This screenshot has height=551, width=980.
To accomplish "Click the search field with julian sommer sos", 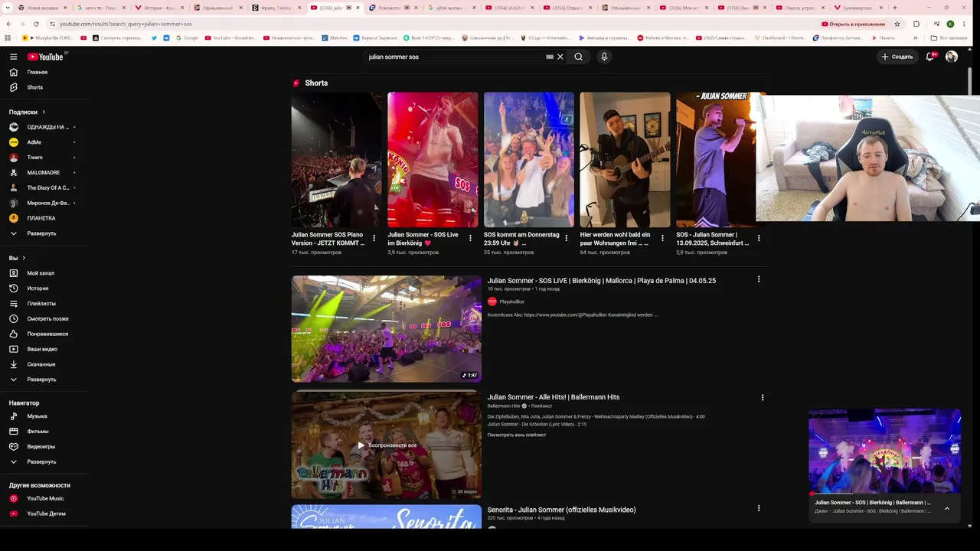I will coord(455,57).
